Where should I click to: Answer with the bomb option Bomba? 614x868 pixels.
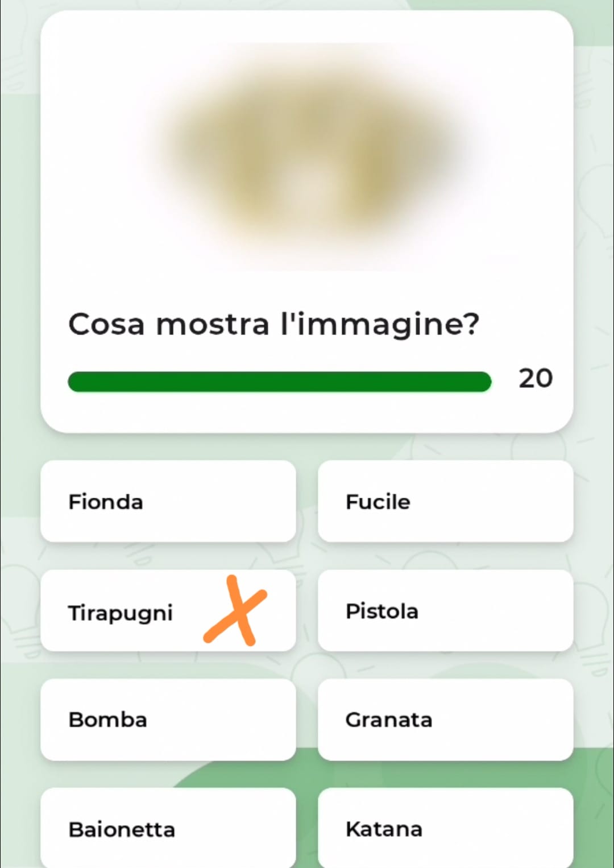tap(168, 720)
